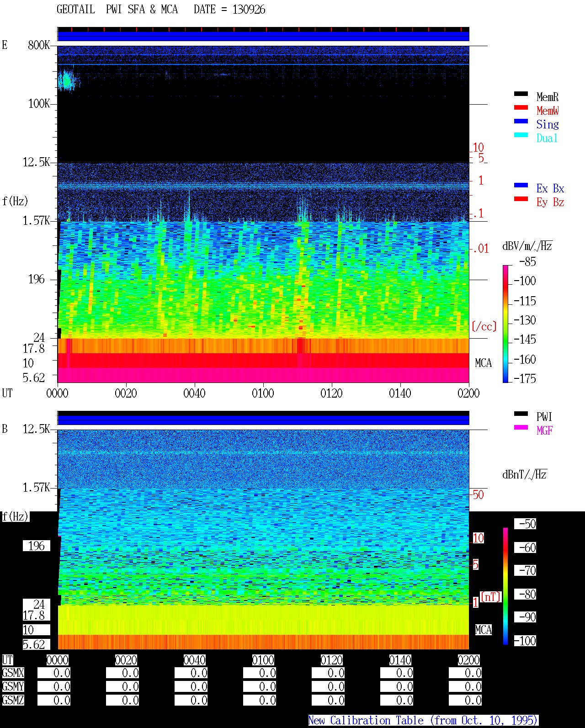Click the cyan Dual legend swatch
The image size is (585, 728).
tap(521, 135)
